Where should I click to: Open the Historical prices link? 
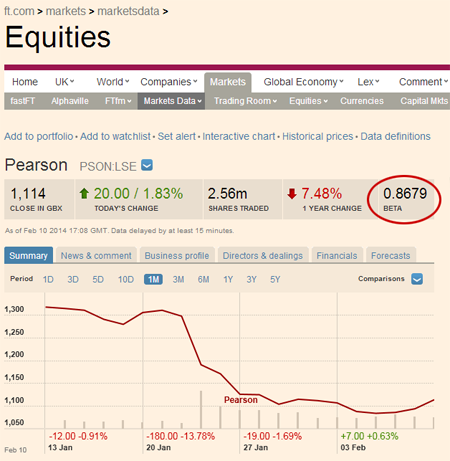[x=318, y=136]
